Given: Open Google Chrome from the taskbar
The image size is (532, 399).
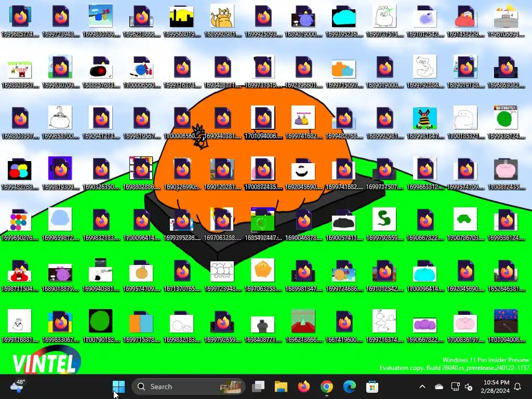Looking at the screenshot, I should coord(326,387).
